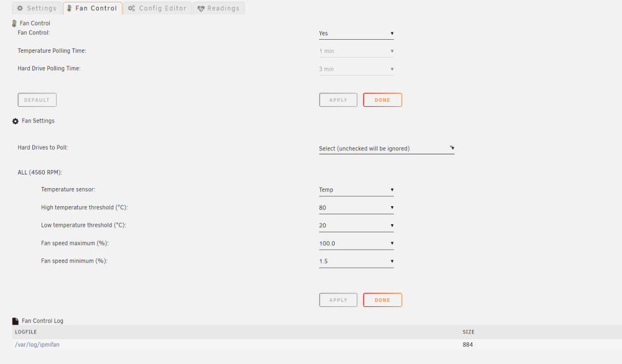
Task: Click the Fan speed minimum (%) label
Action: (74, 261)
